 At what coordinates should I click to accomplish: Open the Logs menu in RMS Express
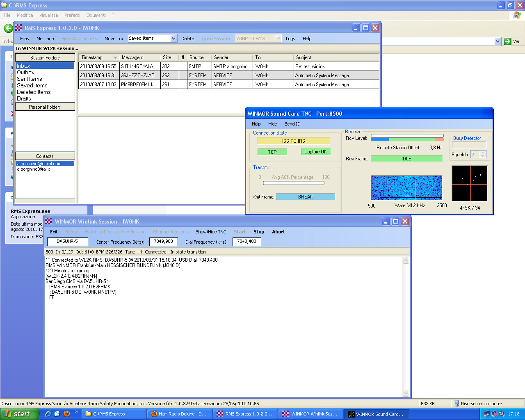point(290,39)
